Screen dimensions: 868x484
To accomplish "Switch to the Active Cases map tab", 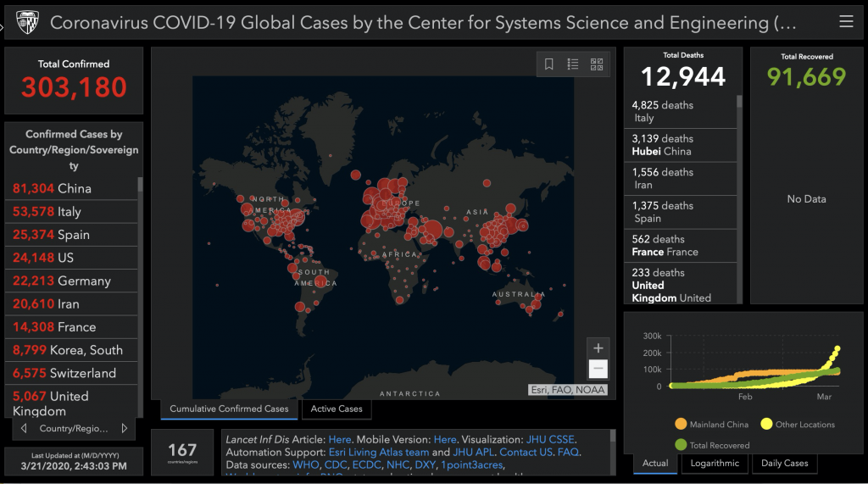I will [x=337, y=409].
